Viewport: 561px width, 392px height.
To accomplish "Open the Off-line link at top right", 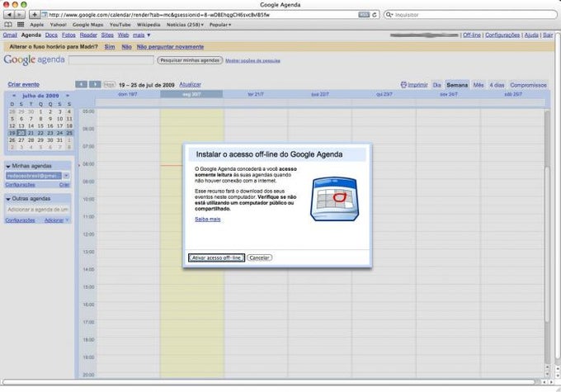I will pos(472,35).
